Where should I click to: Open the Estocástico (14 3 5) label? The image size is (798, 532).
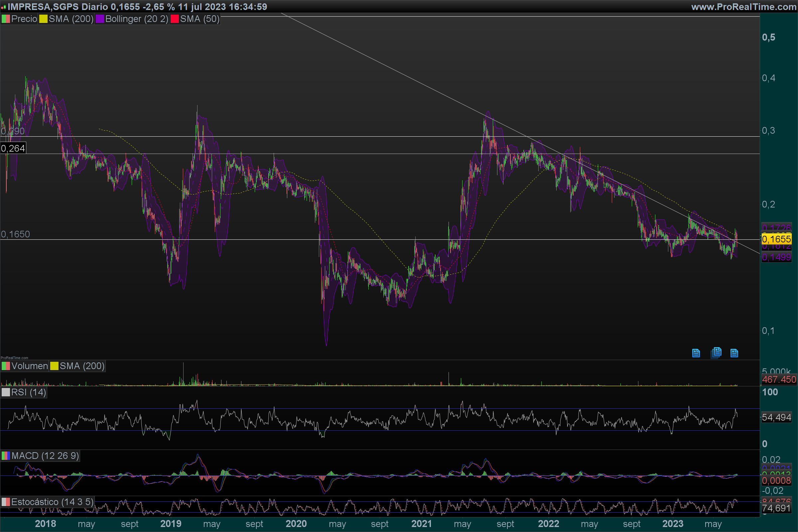point(52,502)
